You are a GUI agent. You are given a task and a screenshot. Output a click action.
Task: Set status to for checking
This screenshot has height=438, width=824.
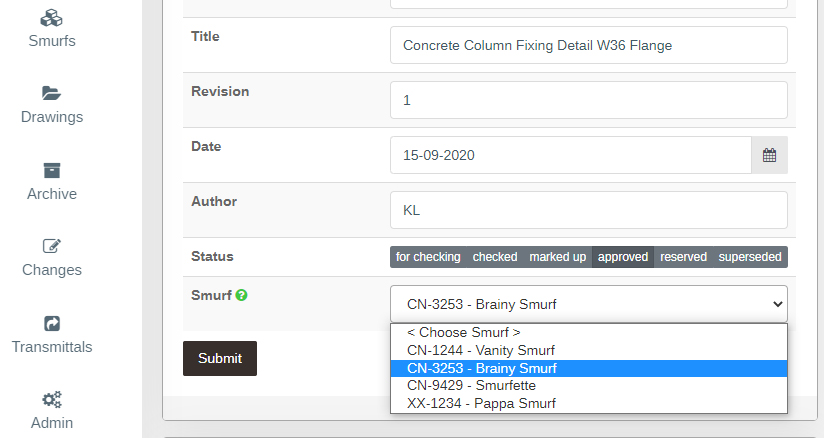428,257
